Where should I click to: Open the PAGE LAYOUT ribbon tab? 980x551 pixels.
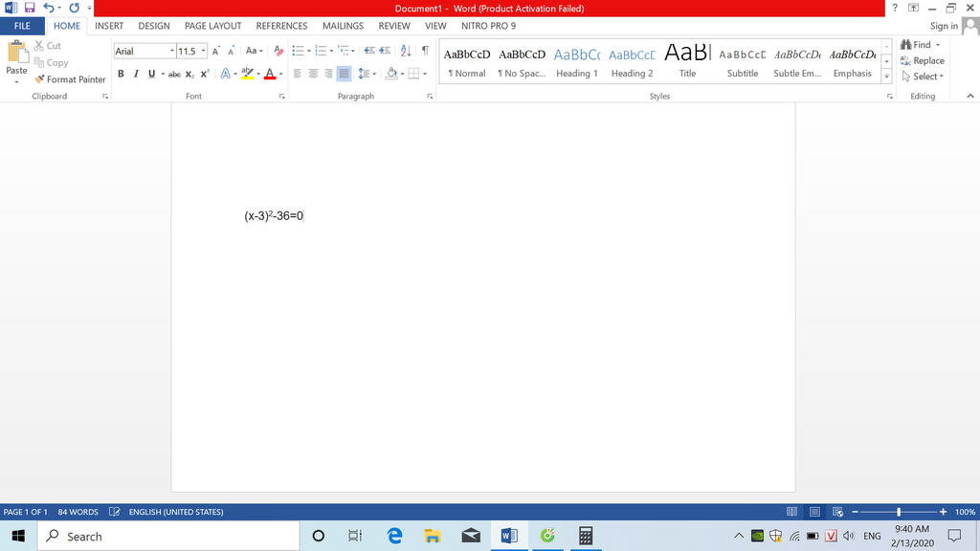212,26
